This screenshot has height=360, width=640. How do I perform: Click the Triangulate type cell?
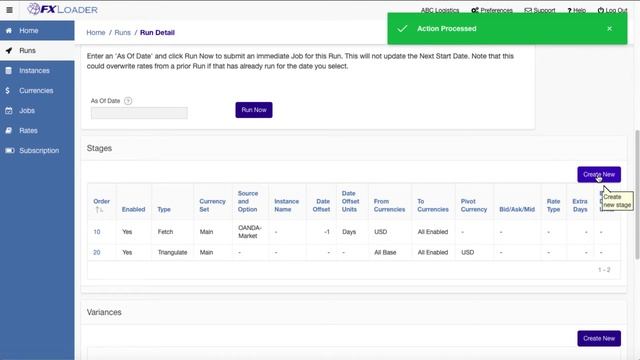pyautogui.click(x=172, y=252)
